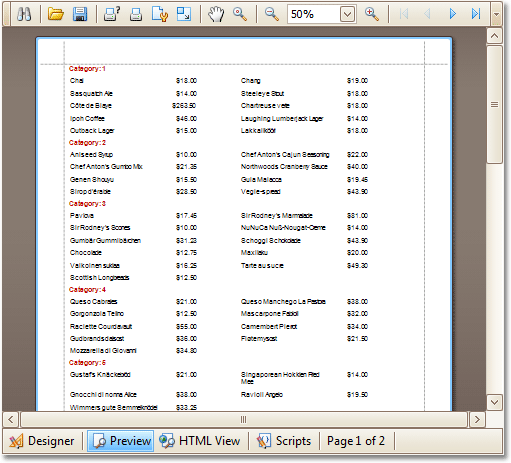511x463 pixels.
Task: Click the horizontal scrollbar right arrow
Action: [x=477, y=419]
